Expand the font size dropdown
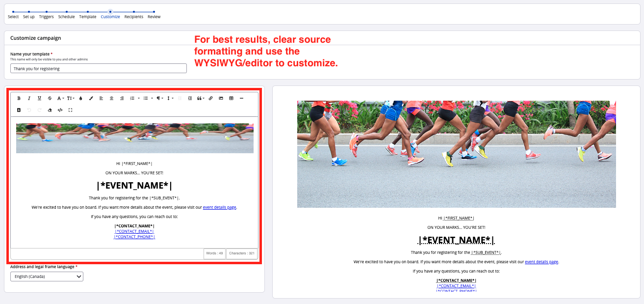This screenshot has width=644, height=304. click(71, 98)
